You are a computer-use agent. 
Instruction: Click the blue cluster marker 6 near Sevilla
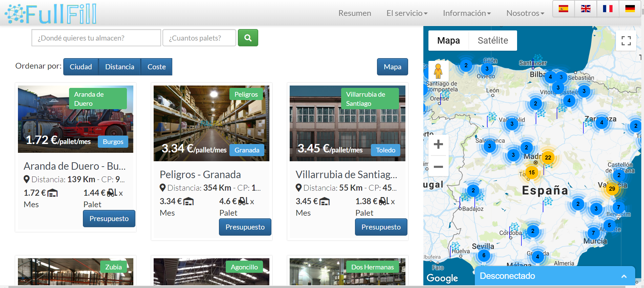[484, 255]
